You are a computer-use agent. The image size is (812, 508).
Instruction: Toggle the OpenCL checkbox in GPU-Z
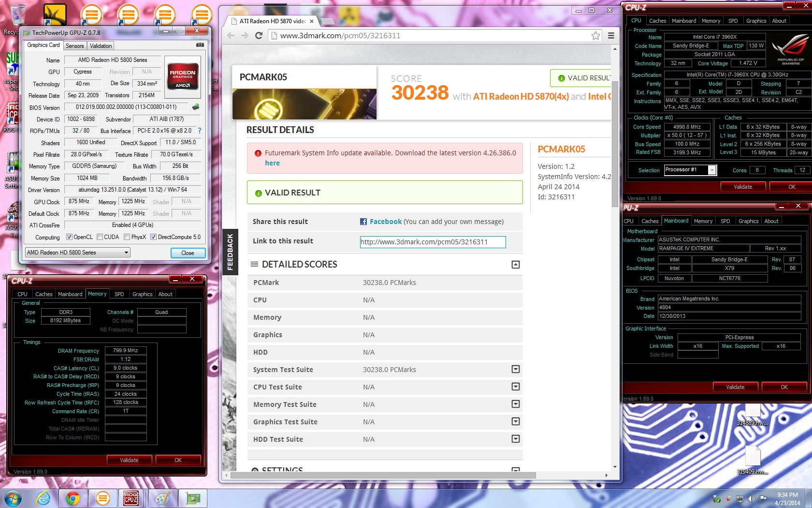click(x=69, y=237)
